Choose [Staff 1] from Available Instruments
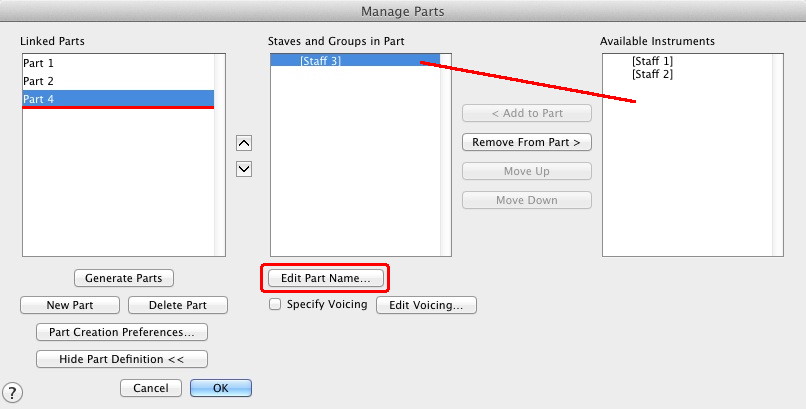Viewport: 806px width, 409px height. (x=652, y=62)
